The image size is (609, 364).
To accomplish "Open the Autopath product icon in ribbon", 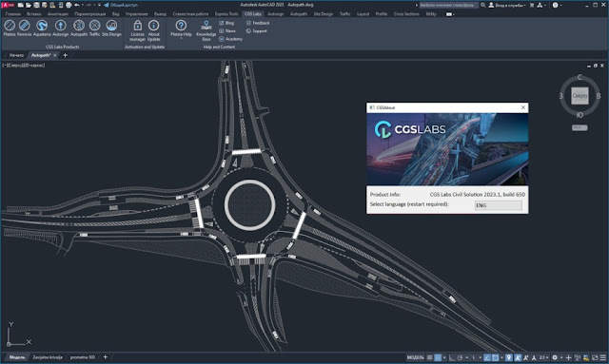I will (79, 26).
